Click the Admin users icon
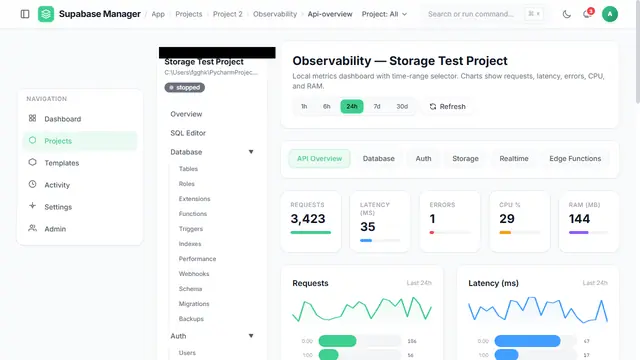 pyautogui.click(x=33, y=228)
